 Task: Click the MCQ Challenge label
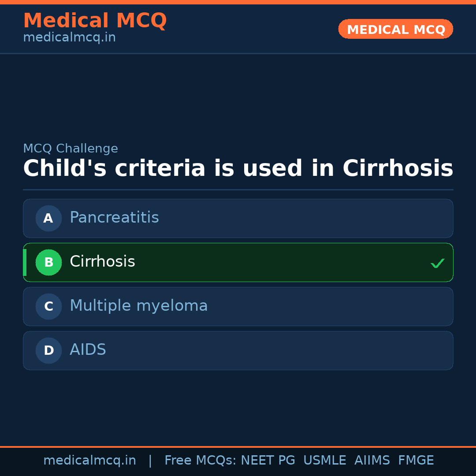(x=71, y=149)
